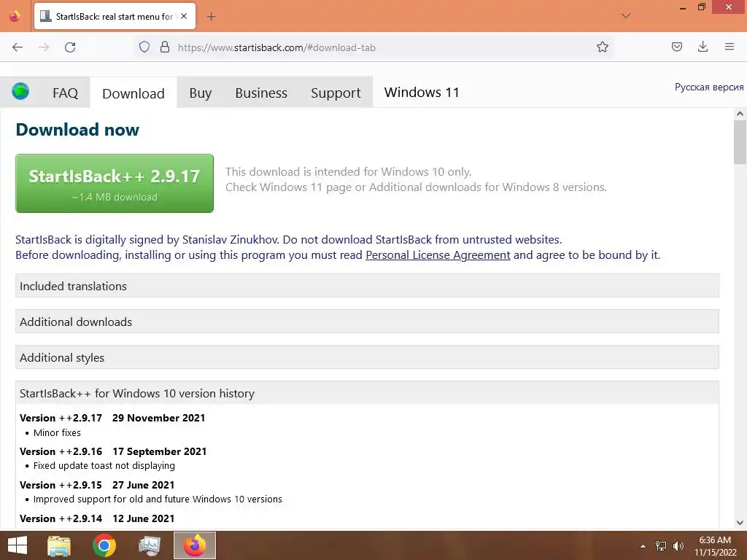Open the Support tab

[336, 93]
